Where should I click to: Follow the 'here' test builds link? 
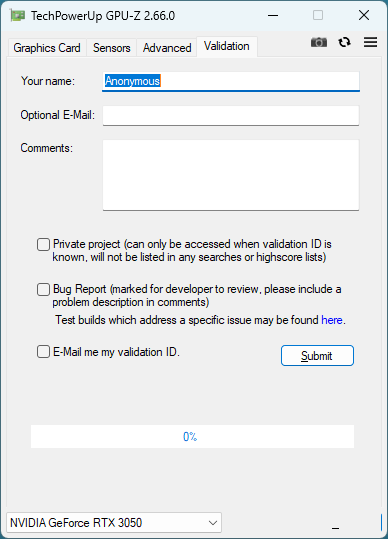coord(332,320)
